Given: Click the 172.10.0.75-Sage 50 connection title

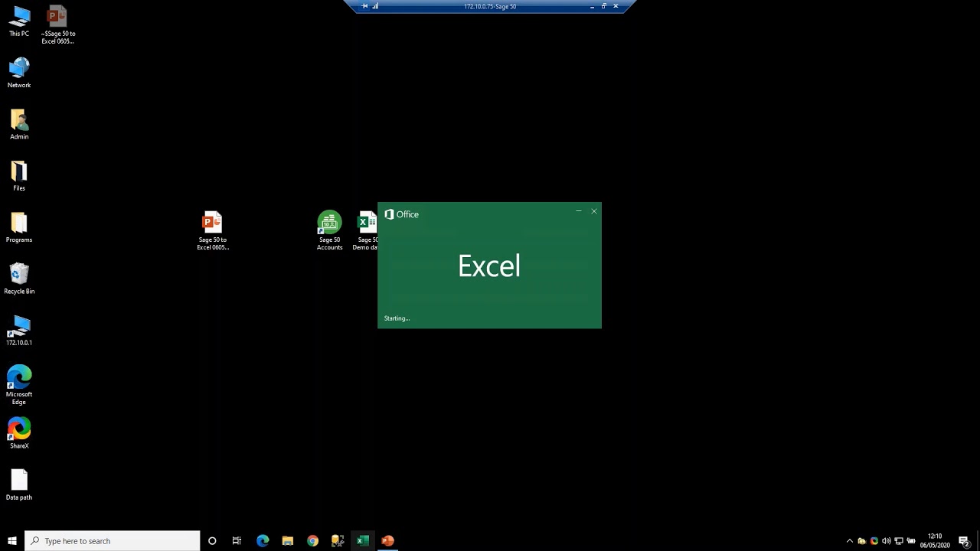Looking at the screenshot, I should coord(490,6).
